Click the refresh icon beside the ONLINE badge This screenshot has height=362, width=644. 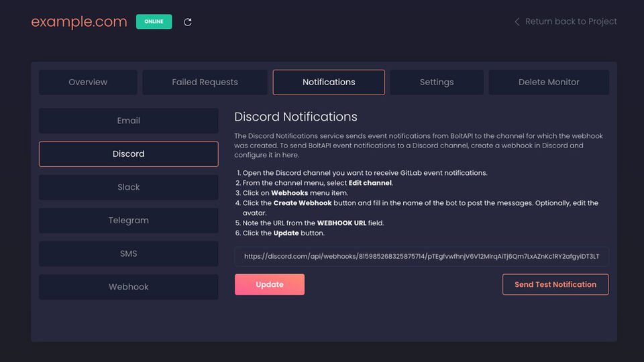point(188,22)
